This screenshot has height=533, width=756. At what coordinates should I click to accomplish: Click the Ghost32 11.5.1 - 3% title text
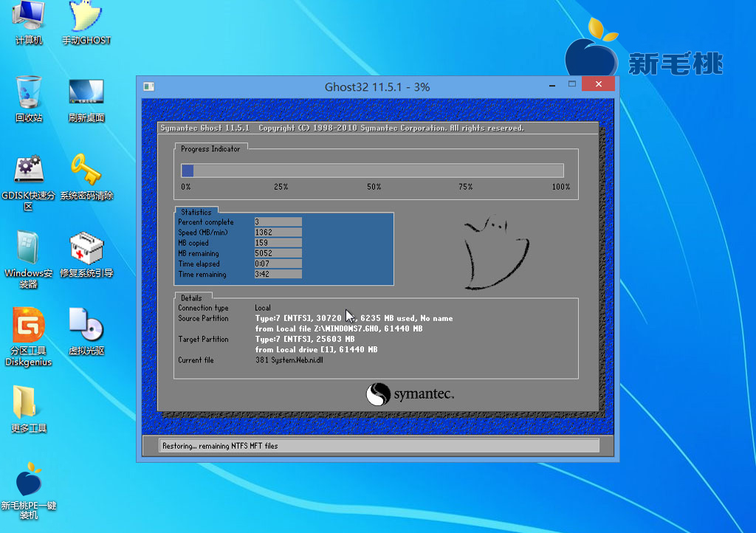click(377, 87)
